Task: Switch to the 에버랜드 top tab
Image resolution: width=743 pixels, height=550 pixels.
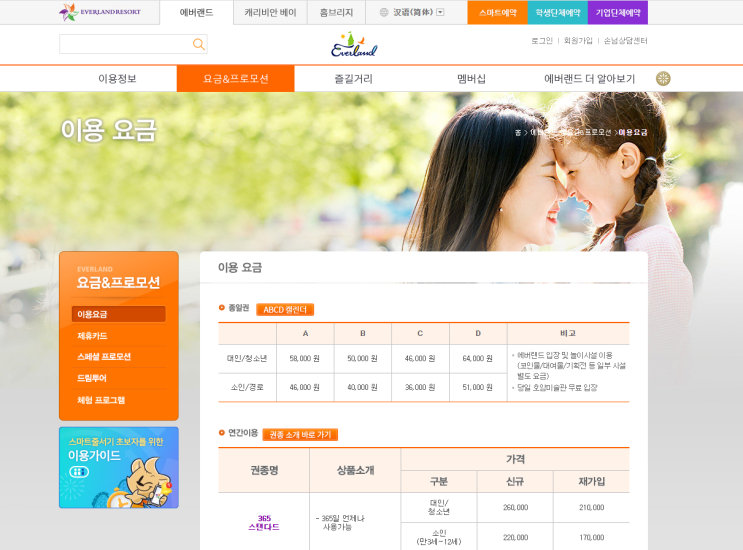Action: coord(196,12)
